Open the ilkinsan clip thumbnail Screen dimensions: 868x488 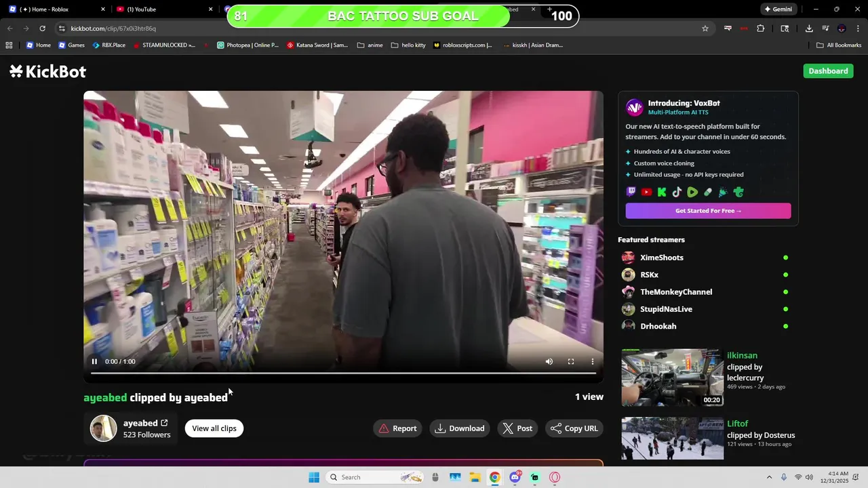(x=672, y=378)
